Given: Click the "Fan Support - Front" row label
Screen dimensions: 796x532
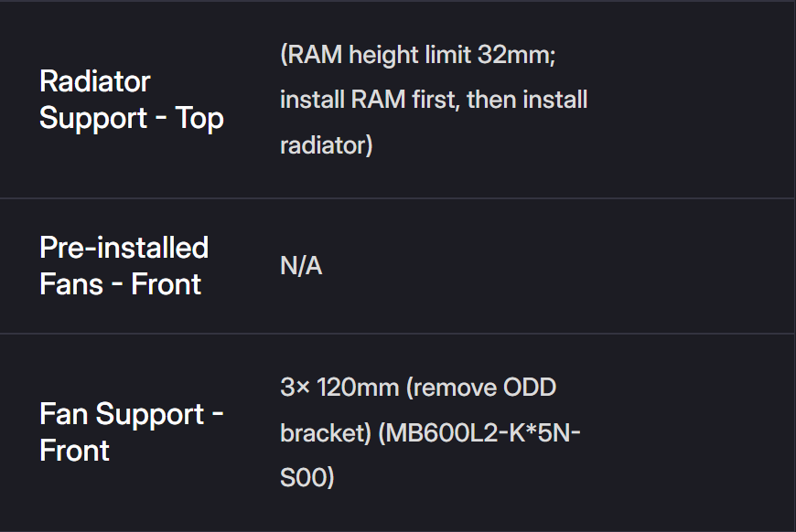Looking at the screenshot, I should (131, 432).
